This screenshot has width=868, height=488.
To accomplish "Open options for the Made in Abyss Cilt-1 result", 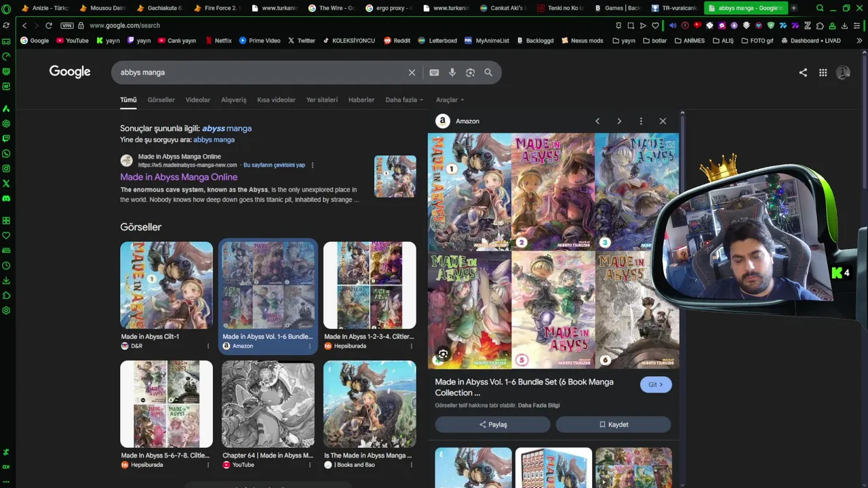I will 208,346.
